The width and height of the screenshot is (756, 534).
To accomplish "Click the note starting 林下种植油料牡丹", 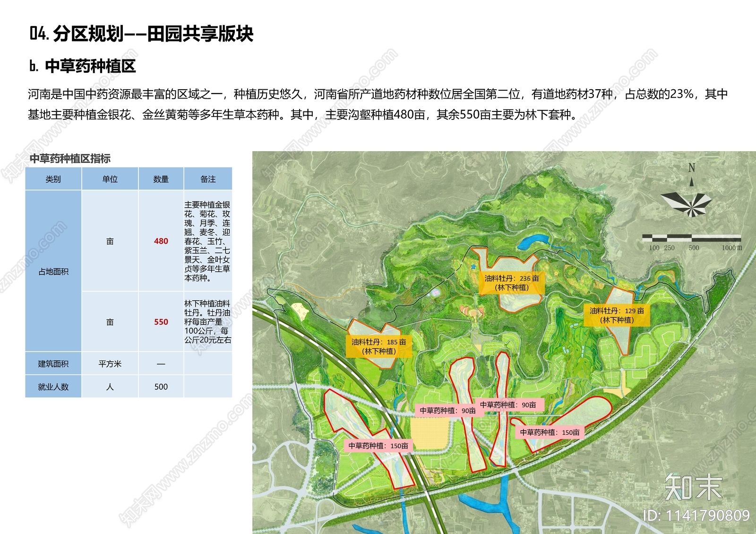I will pos(207,322).
